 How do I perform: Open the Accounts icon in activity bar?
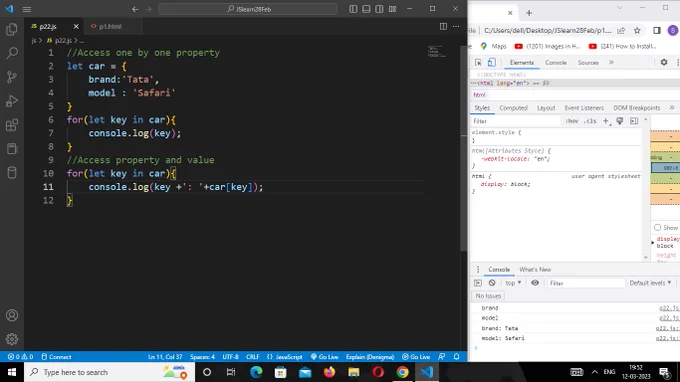coord(12,315)
